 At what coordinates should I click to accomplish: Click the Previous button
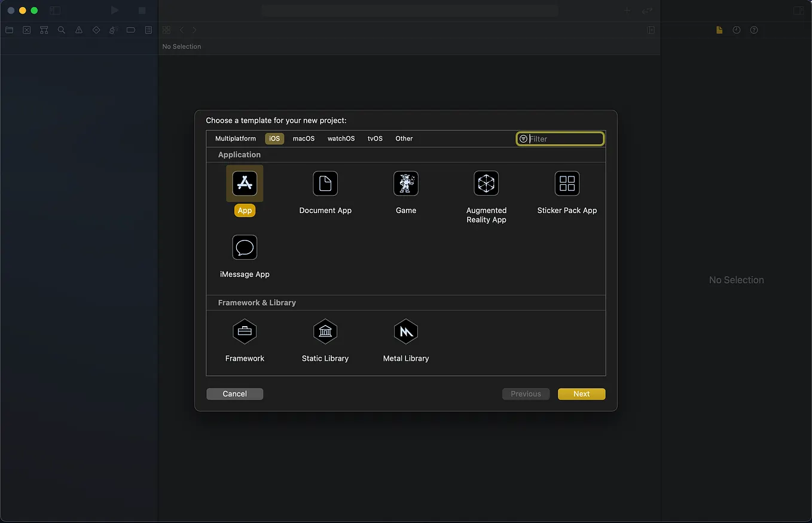click(526, 394)
